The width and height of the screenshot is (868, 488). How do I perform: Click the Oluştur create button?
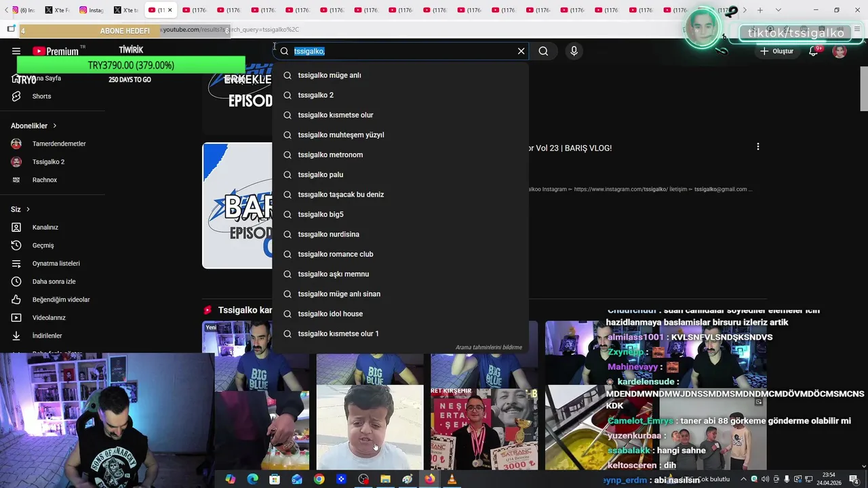777,51
